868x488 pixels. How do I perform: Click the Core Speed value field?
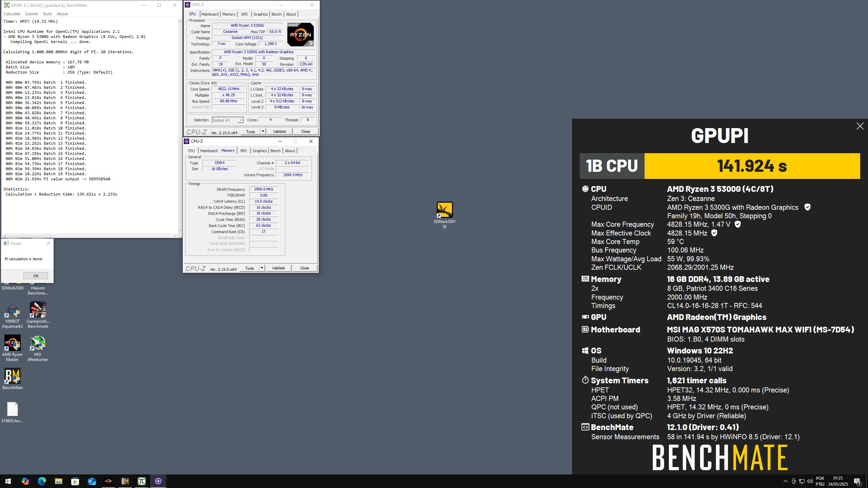click(x=229, y=89)
